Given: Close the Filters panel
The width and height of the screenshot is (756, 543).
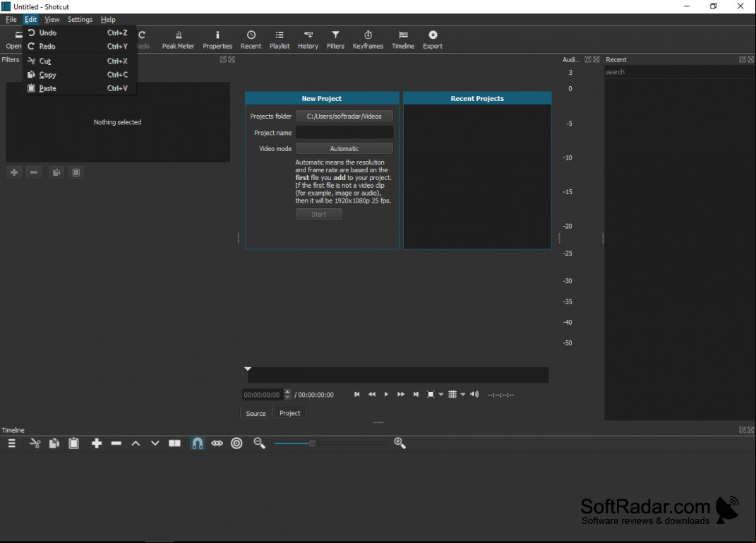Looking at the screenshot, I should click(x=232, y=59).
